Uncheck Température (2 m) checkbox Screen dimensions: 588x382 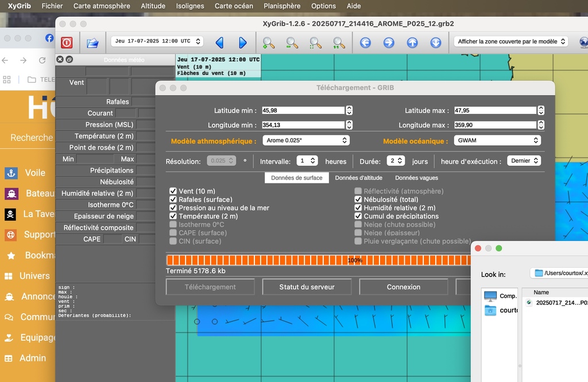click(x=173, y=216)
